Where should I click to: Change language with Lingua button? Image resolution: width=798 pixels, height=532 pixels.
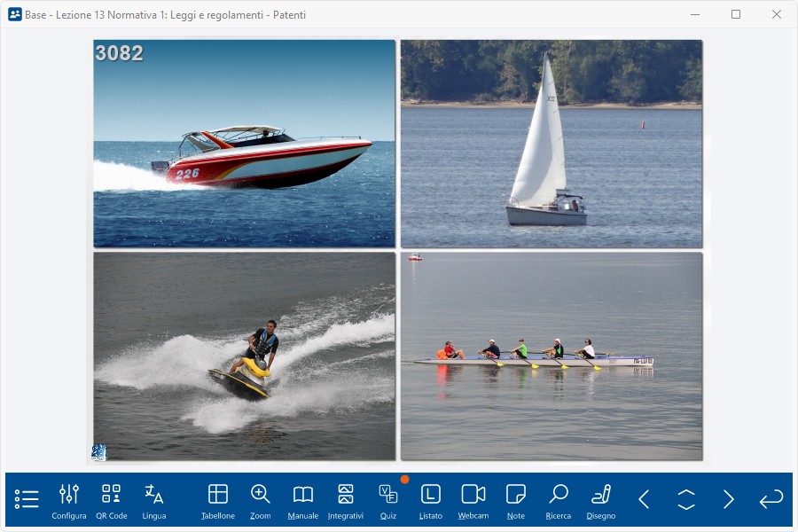[x=154, y=500]
